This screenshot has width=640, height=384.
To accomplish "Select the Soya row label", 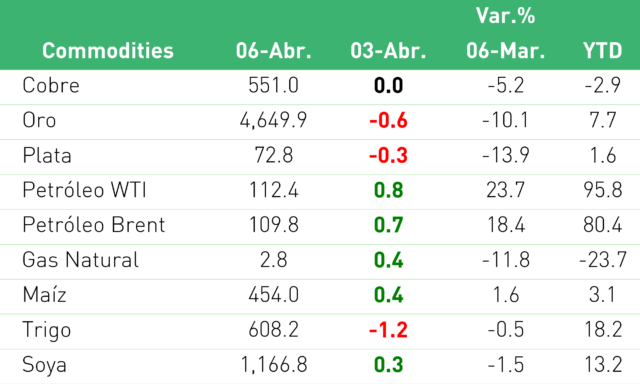I will [x=44, y=364].
